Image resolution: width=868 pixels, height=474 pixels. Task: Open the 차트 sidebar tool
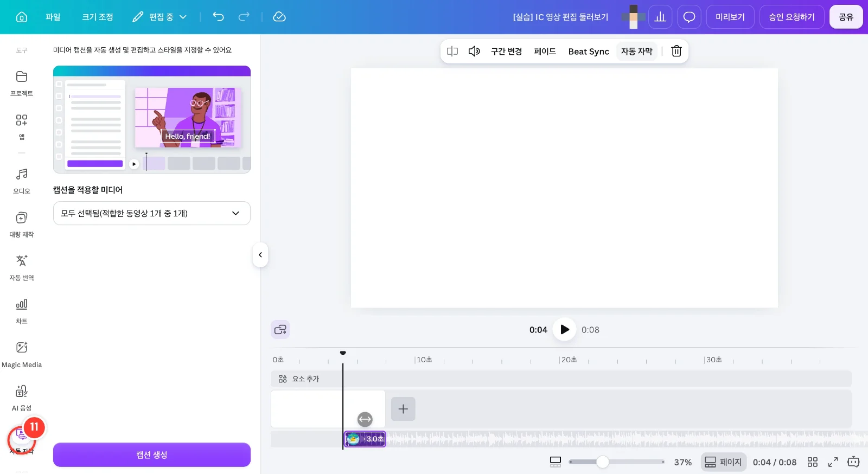point(22,311)
